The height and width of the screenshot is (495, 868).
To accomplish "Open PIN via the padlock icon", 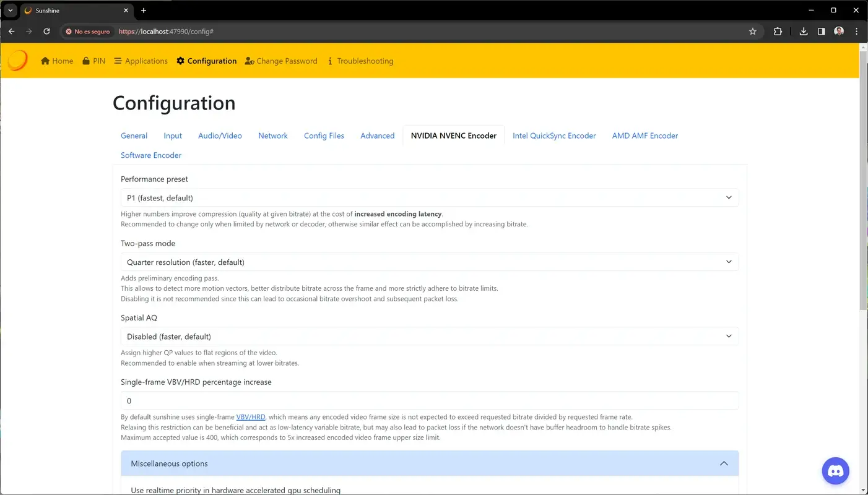I will coord(86,61).
